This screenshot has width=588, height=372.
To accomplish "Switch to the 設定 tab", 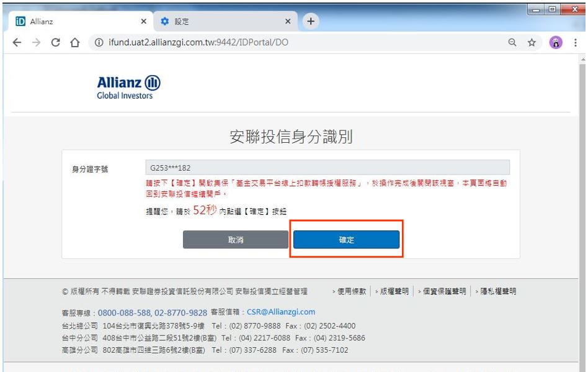I will 225,21.
